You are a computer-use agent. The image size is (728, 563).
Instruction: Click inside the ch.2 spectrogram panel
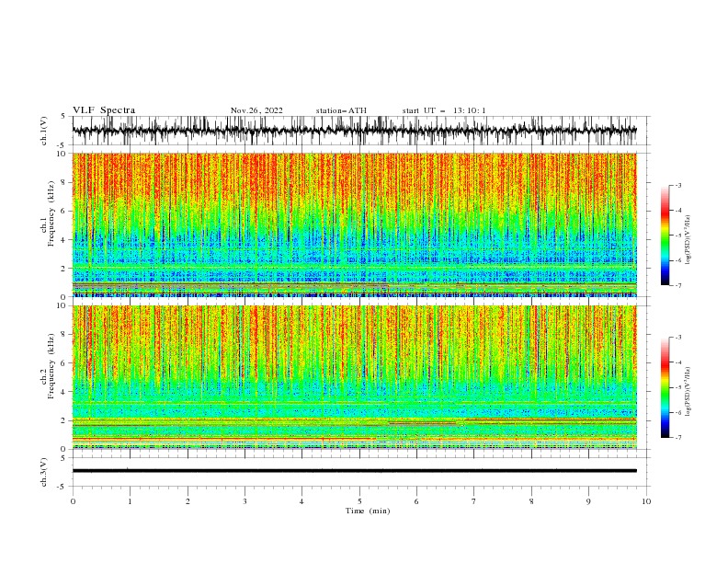(354, 377)
